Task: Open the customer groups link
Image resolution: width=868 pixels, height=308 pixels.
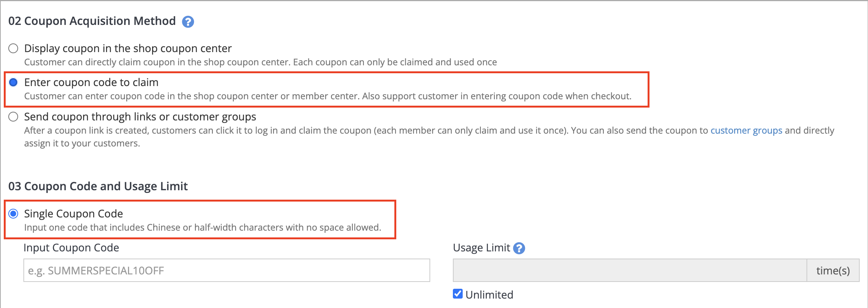Action: click(746, 130)
